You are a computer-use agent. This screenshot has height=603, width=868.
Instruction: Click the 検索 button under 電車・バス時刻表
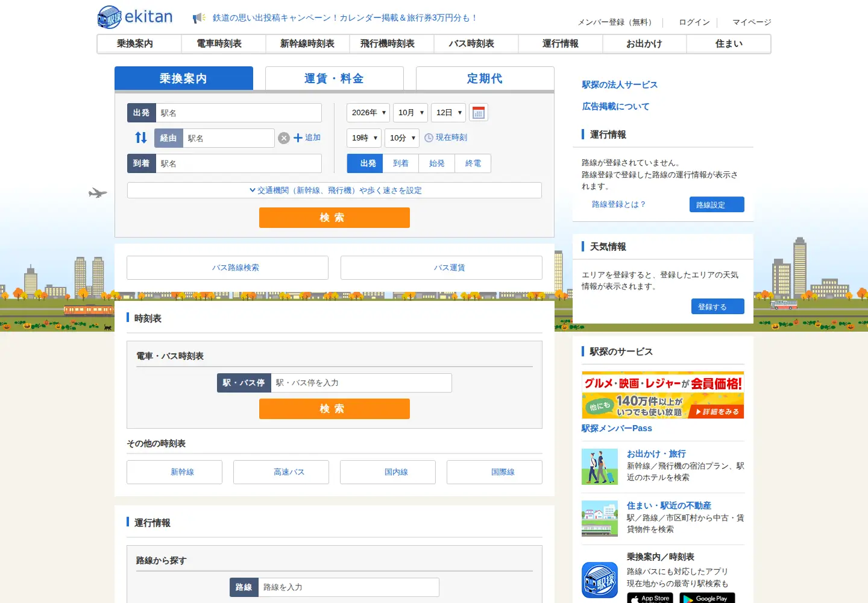click(335, 409)
